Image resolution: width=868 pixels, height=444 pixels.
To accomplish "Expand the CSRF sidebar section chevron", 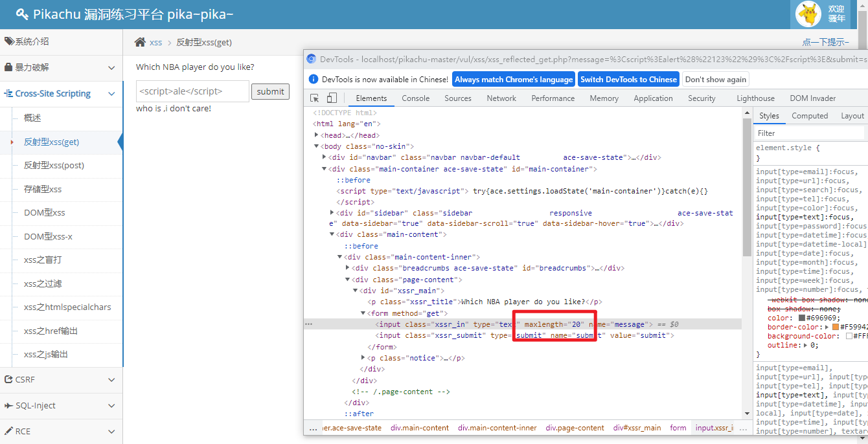I will coord(111,380).
